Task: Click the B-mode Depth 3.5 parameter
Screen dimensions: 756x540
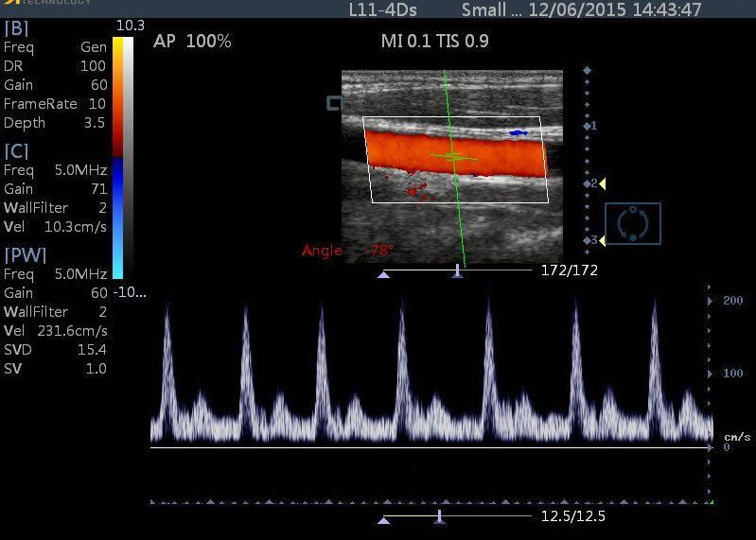Action: coord(54,123)
